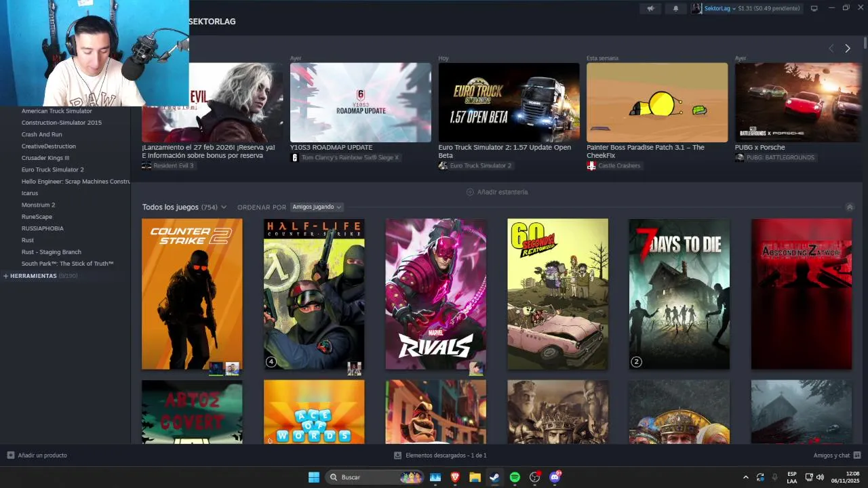Open Discord from taskbar

[555, 477]
